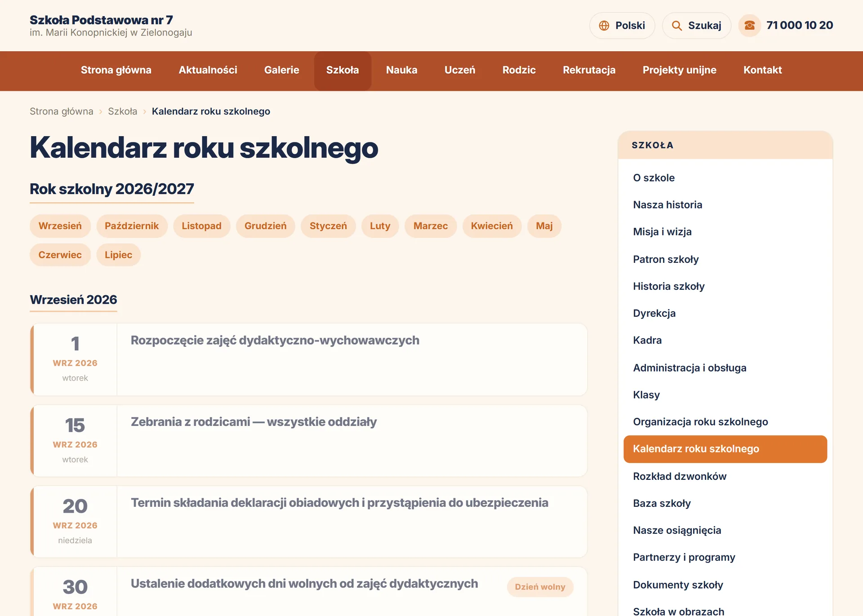Jump to Luty month chip

[380, 226]
